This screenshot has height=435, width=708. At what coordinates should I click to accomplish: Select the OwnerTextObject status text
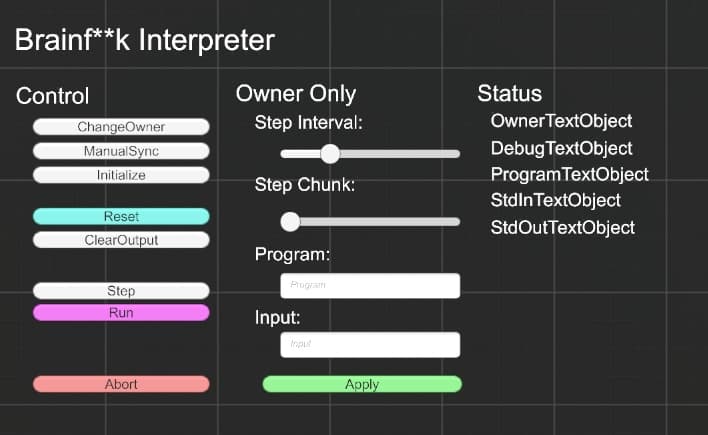pyautogui.click(x=561, y=121)
